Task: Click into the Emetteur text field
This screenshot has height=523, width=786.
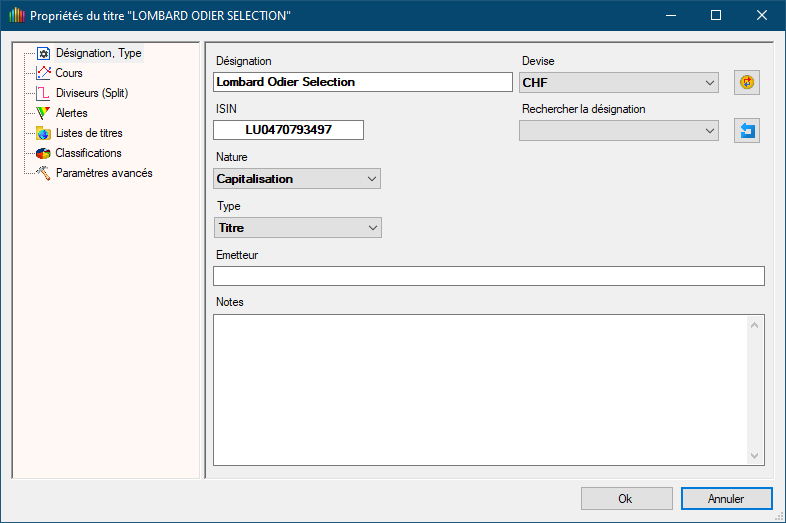Action: [x=488, y=276]
